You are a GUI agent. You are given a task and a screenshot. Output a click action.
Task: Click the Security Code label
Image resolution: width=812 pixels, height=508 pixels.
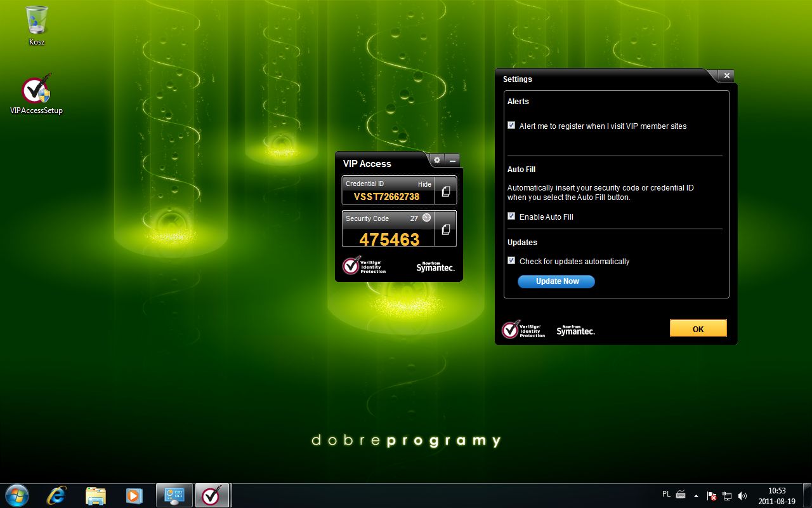[x=367, y=218]
